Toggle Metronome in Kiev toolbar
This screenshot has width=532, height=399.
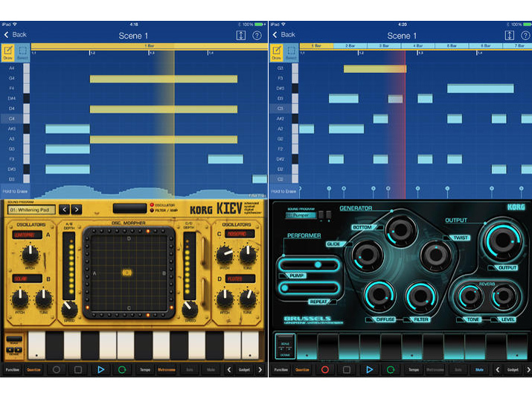click(167, 370)
